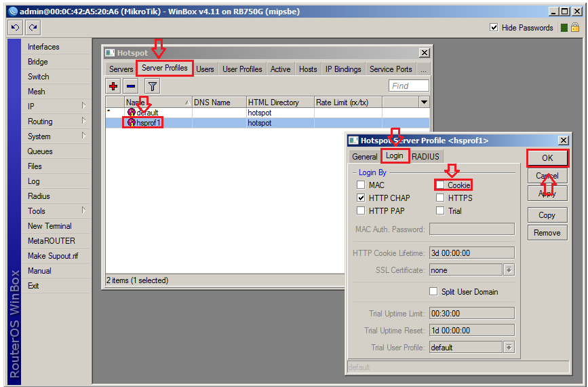The image size is (588, 387).
Task: Enable the Cookie login checkbox
Action: (x=441, y=185)
